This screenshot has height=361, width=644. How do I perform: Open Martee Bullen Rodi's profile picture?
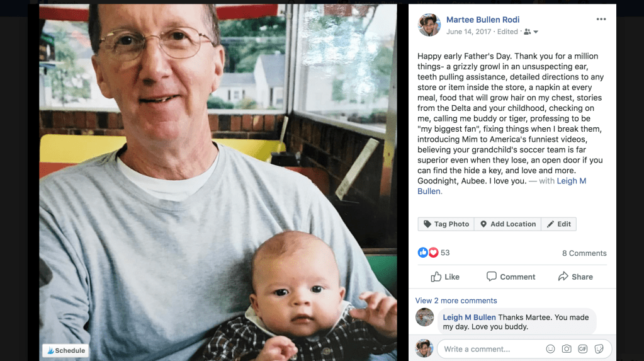(429, 25)
